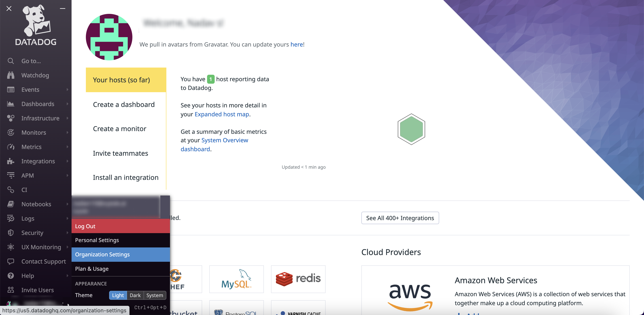Screen dimensions: 644x315
Task: Follow the Expanded host map link
Action: [x=222, y=114]
